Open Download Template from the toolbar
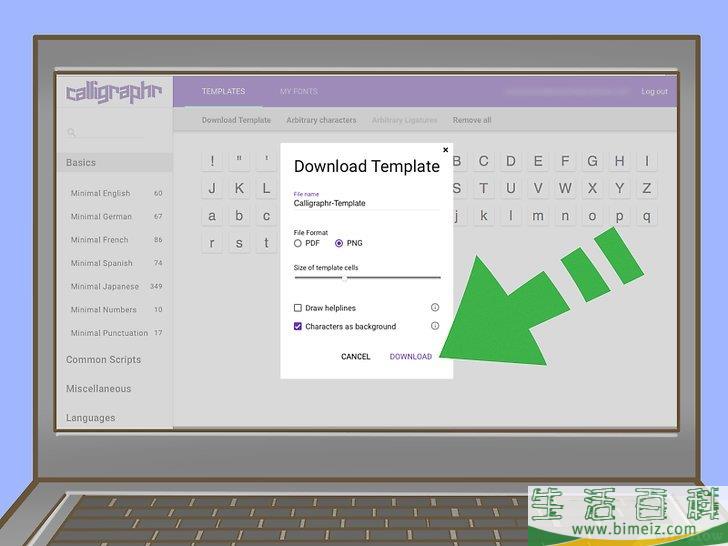This screenshot has width=728, height=546. coord(236,120)
